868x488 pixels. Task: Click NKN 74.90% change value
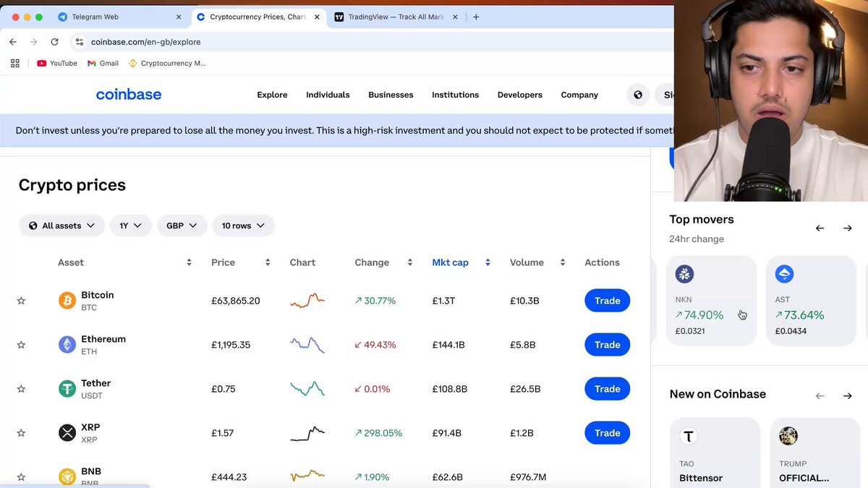pos(699,315)
